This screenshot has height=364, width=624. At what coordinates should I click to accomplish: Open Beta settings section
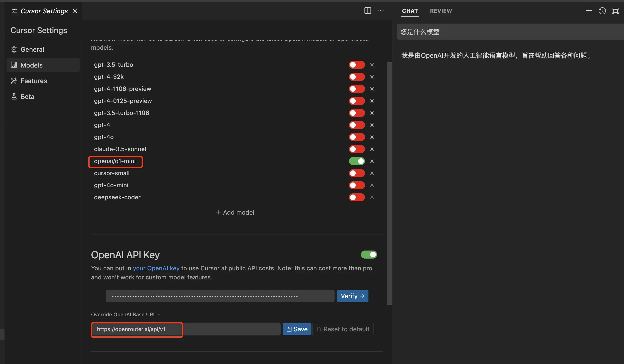tap(43, 97)
